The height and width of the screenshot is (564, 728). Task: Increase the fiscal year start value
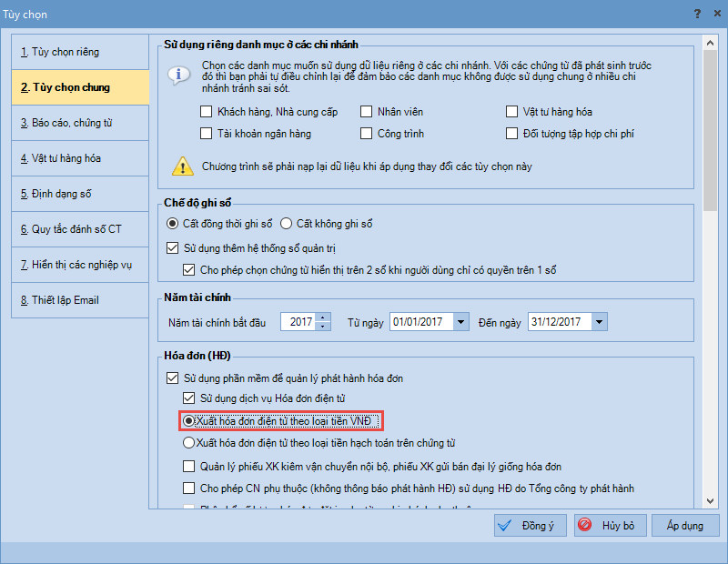pyautogui.click(x=326, y=317)
